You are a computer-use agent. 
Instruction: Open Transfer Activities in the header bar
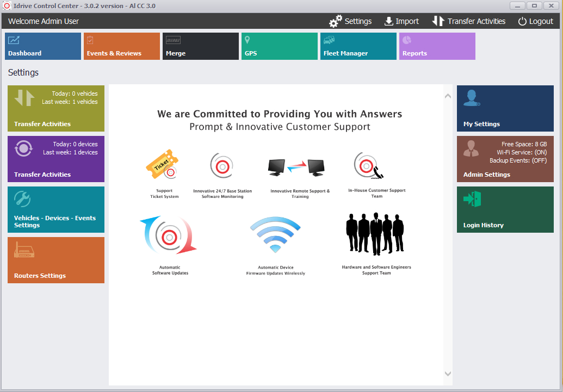[x=469, y=21]
